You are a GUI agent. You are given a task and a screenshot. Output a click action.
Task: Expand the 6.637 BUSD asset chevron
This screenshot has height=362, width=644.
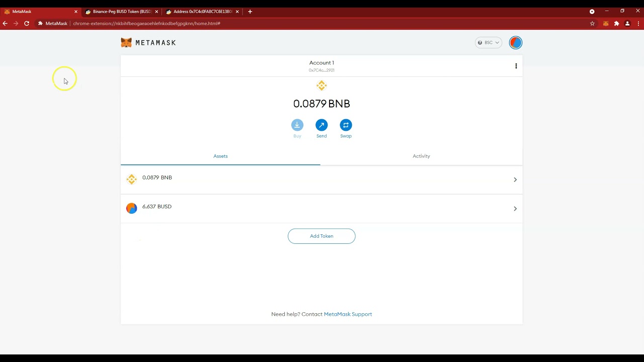point(515,209)
